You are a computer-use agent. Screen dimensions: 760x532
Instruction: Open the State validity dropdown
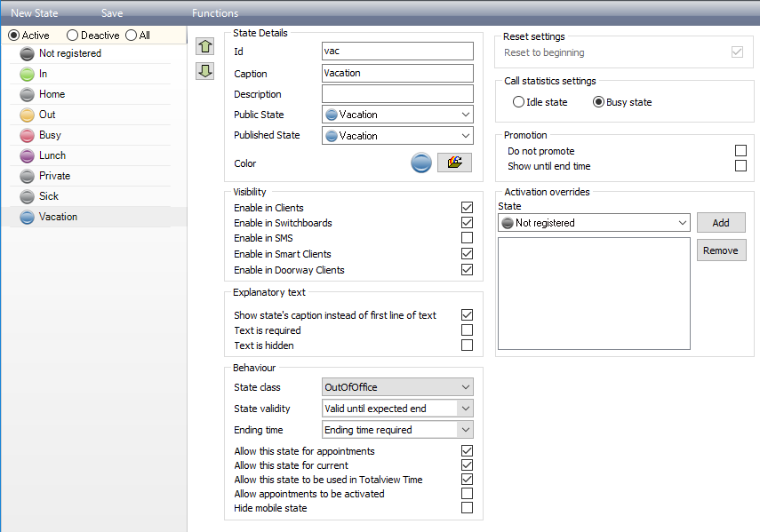[397, 409]
